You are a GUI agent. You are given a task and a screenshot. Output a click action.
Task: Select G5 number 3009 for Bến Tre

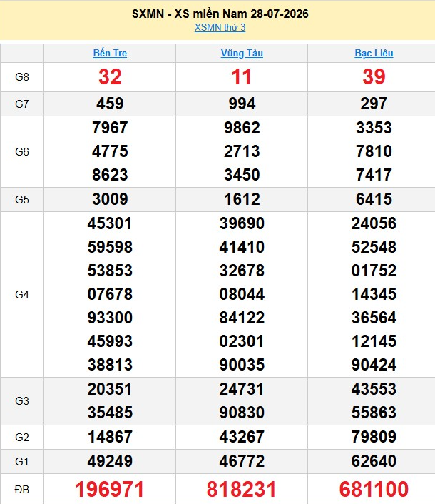tap(110, 199)
